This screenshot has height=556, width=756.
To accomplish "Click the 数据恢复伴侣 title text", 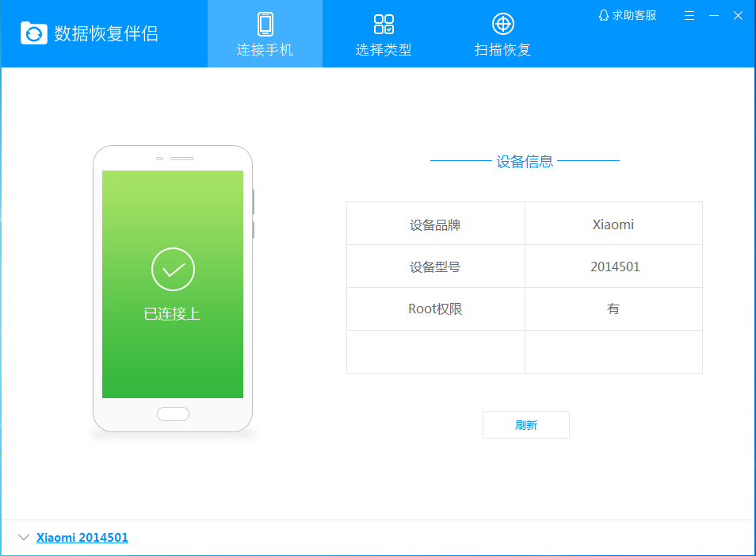I will [x=106, y=34].
